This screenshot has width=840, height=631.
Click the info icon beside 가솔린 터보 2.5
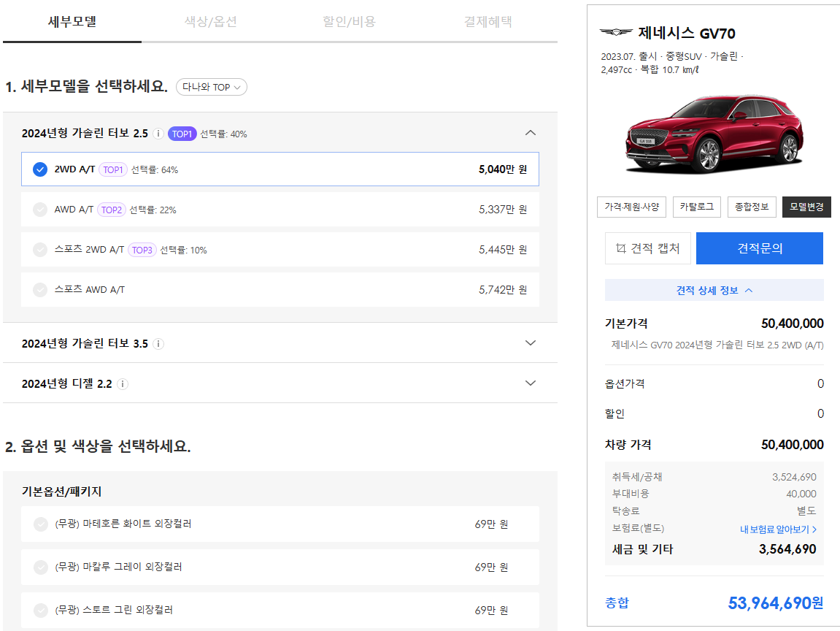click(158, 134)
